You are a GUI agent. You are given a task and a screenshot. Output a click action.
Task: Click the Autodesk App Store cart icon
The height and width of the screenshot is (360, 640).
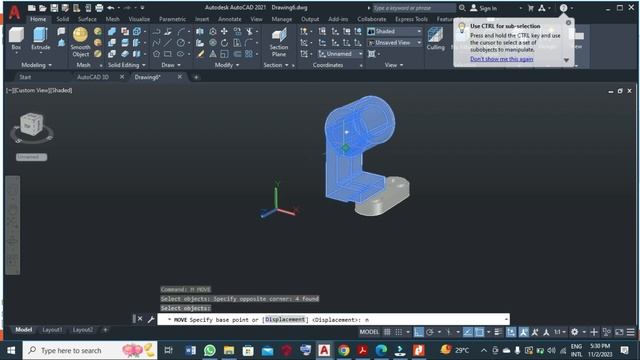pyautogui.click(x=531, y=8)
